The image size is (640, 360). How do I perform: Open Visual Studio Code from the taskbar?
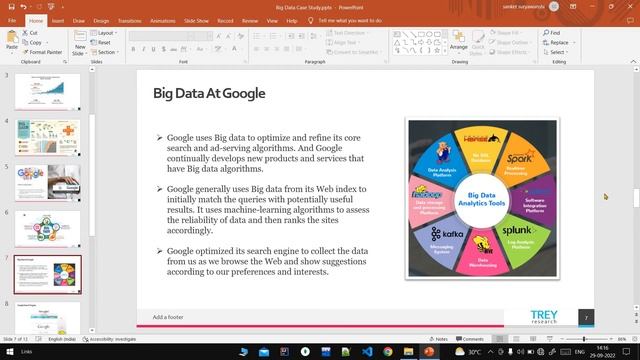tap(367, 351)
